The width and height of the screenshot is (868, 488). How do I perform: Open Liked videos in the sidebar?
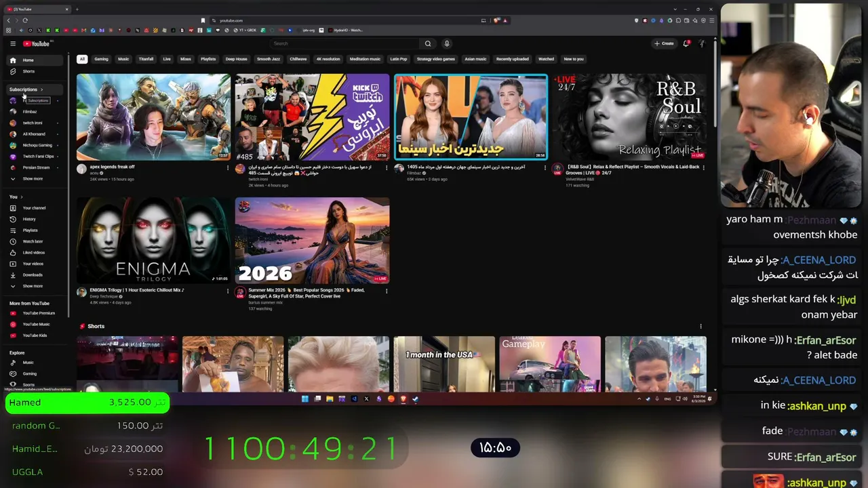coord(34,253)
